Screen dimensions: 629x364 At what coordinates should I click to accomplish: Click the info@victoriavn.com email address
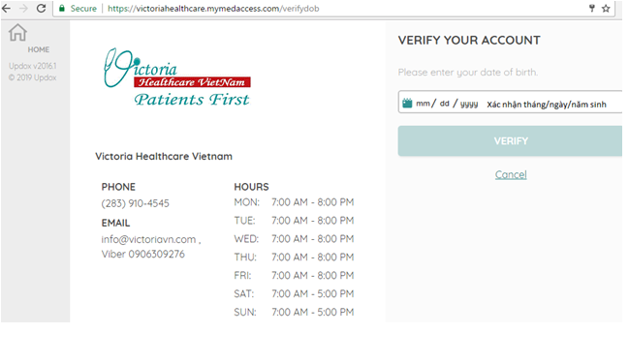[148, 239]
